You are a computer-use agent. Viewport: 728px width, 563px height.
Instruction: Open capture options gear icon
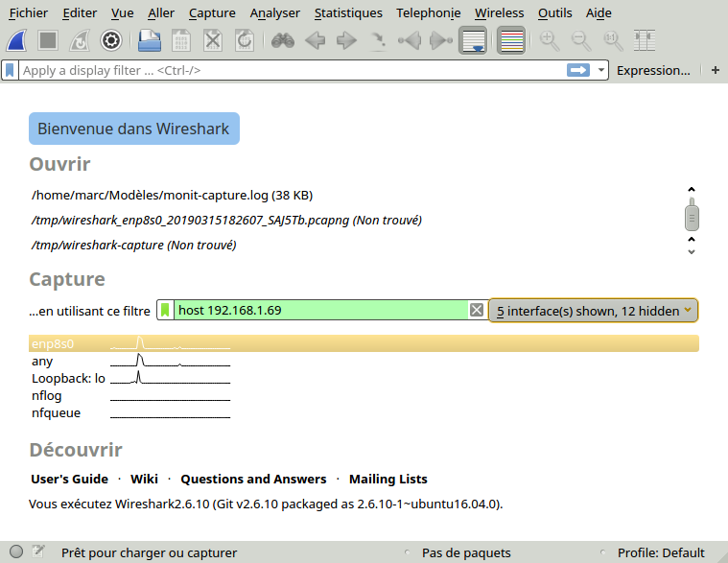click(111, 40)
